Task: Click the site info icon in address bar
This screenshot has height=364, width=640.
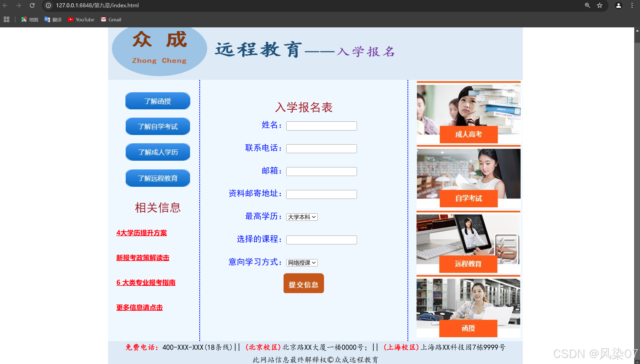Action: click(x=49, y=5)
